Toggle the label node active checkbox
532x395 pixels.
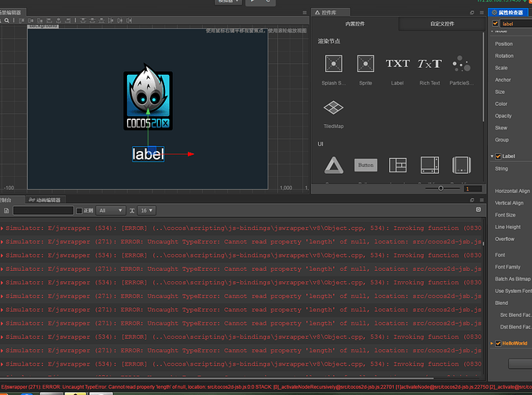(x=495, y=24)
